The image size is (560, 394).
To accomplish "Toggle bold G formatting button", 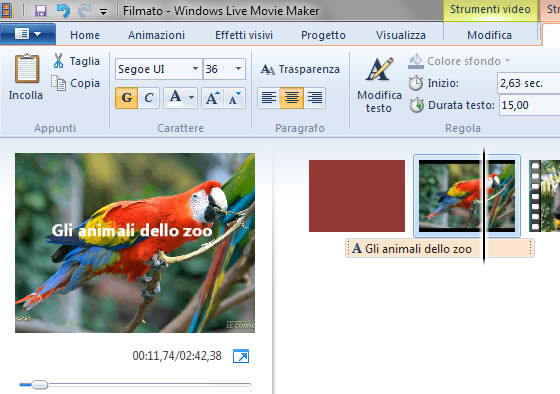I will pyautogui.click(x=127, y=98).
